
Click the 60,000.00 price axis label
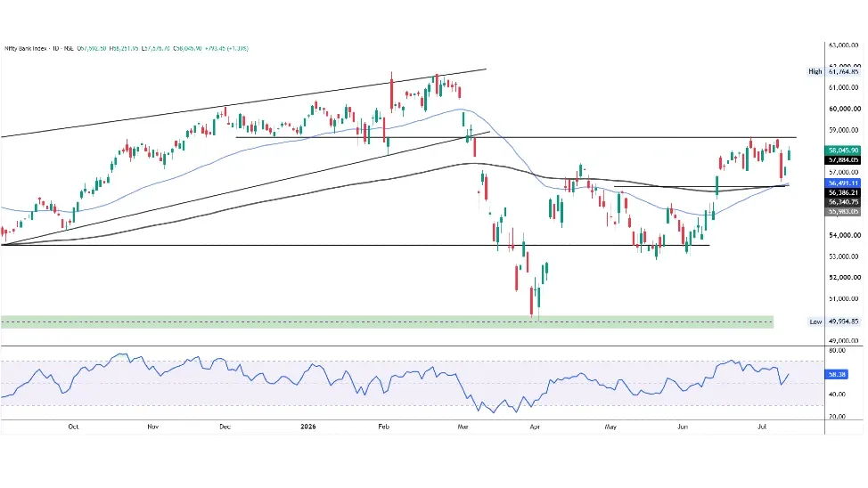[844, 109]
